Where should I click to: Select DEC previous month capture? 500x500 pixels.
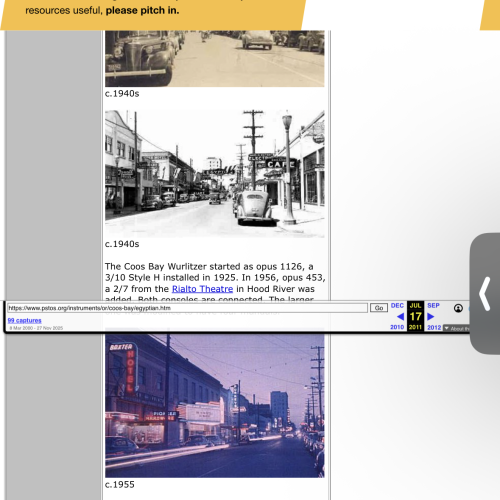tap(397, 305)
